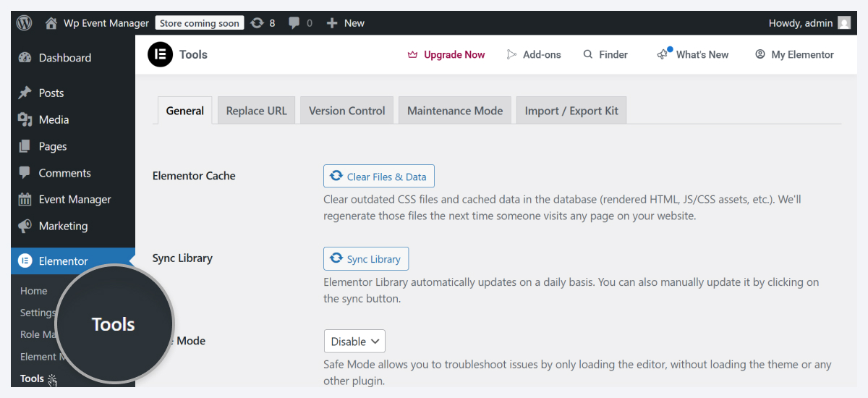Open the Import / Export Kit tab

click(x=571, y=111)
